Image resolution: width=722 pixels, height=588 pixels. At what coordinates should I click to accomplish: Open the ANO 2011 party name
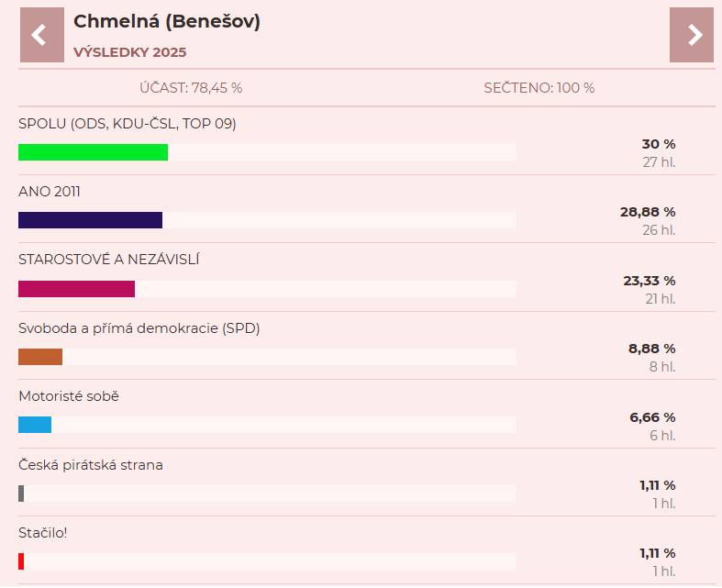tap(50, 192)
